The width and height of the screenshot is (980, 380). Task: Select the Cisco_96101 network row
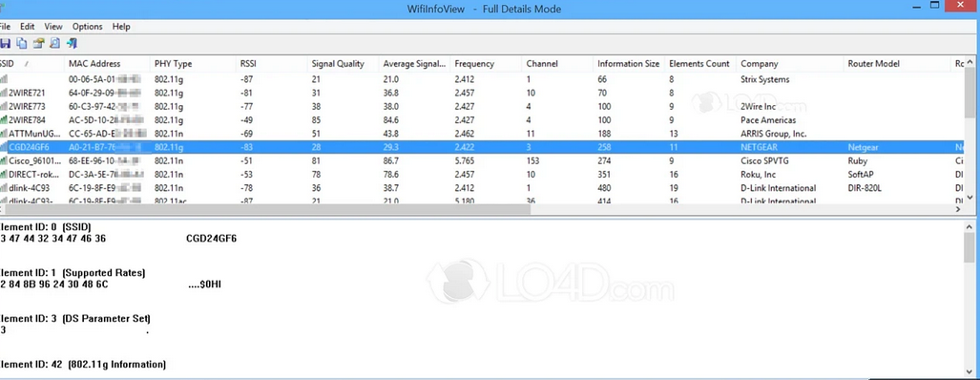(x=481, y=160)
